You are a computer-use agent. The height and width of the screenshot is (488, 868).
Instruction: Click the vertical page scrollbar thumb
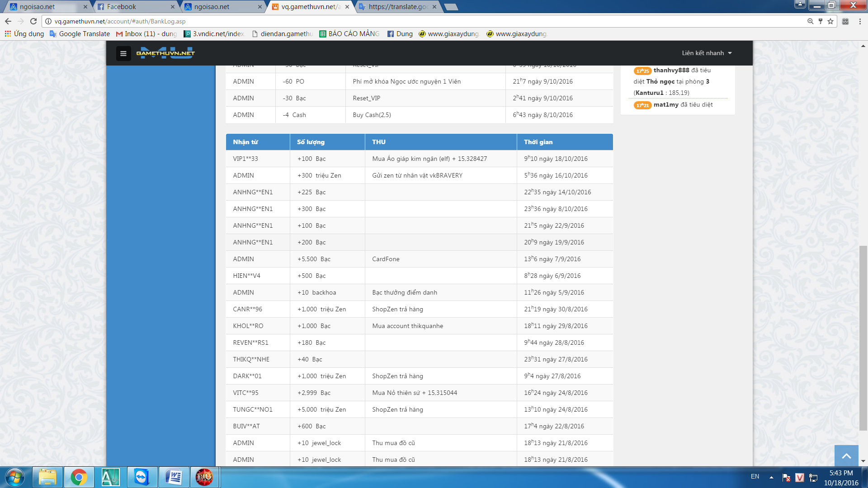[863, 338]
